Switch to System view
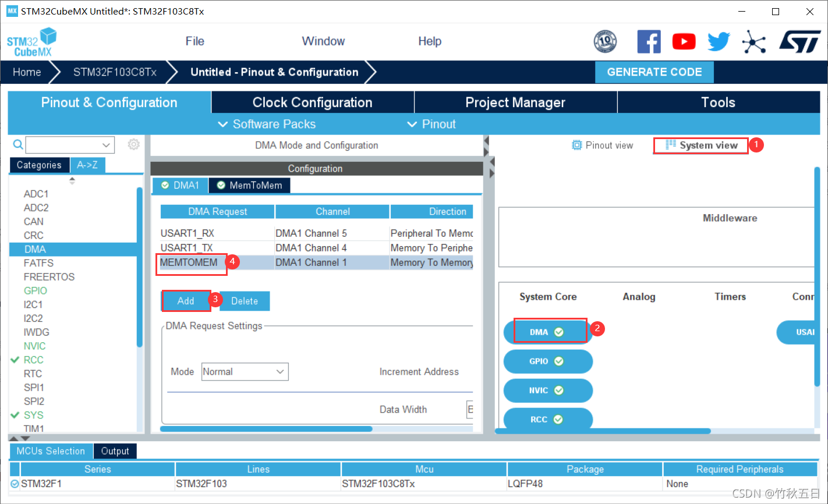The image size is (828, 504). (x=702, y=145)
